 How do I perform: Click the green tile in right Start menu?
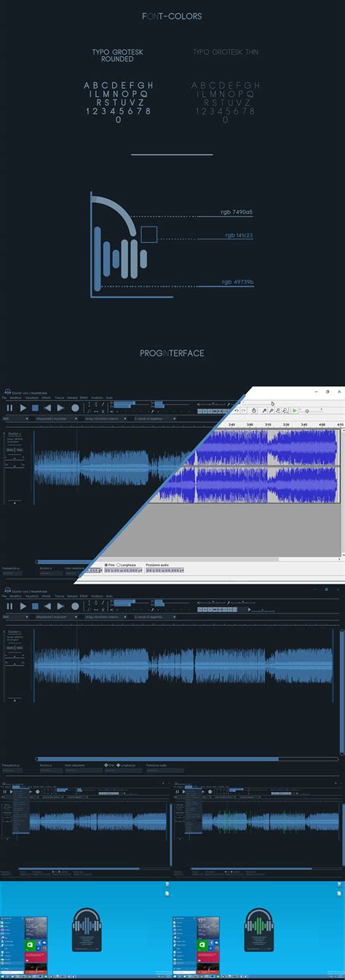point(202,945)
